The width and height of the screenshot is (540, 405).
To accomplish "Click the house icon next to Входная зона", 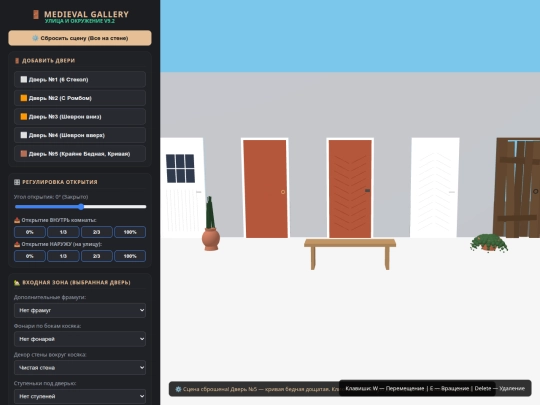I will [x=17, y=282].
